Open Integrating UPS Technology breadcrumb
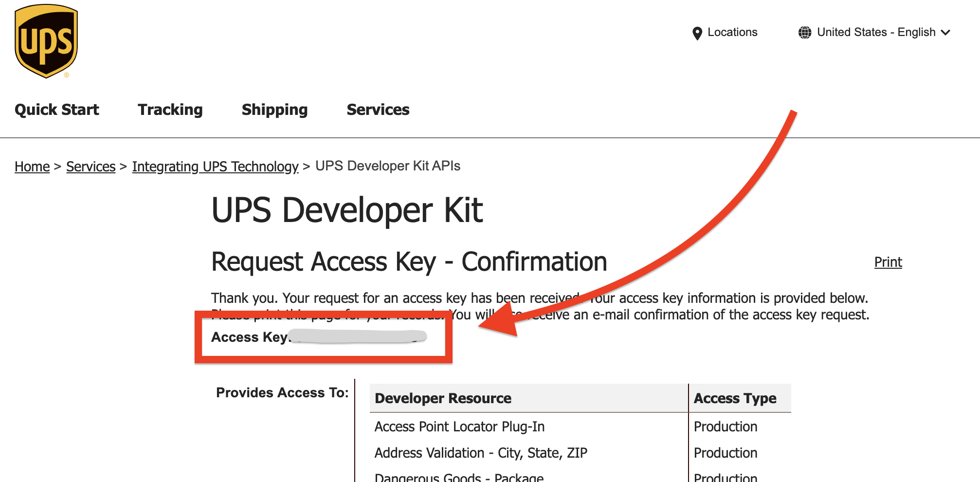This screenshot has width=980, height=482. 215,167
